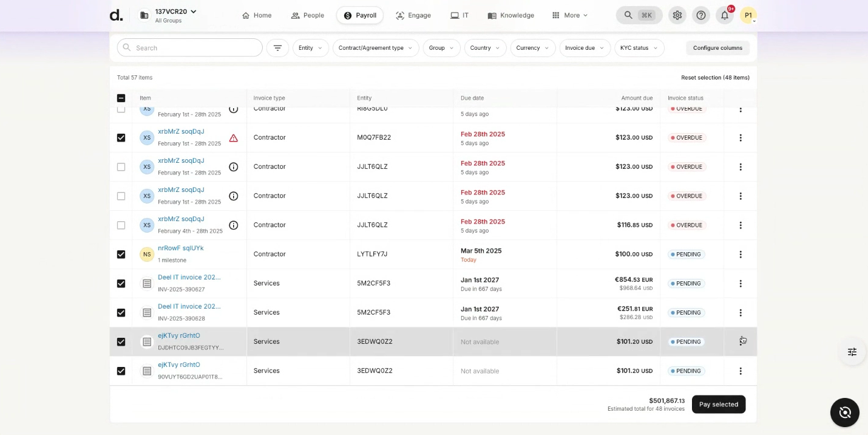Go to the IT tab

click(459, 15)
